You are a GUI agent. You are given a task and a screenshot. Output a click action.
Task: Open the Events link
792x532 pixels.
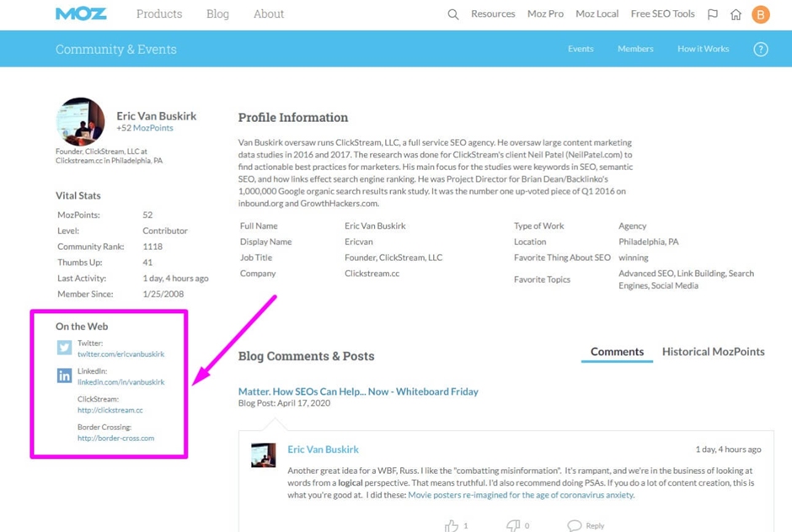coord(581,49)
